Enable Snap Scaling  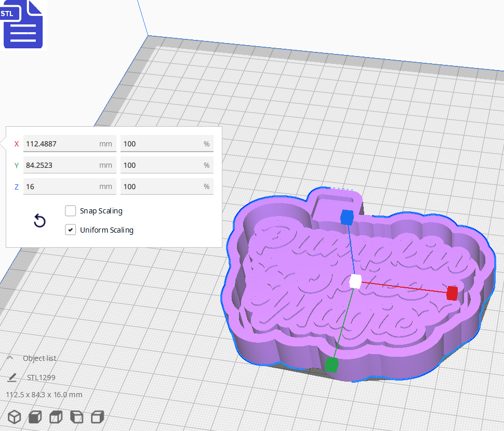(x=70, y=211)
